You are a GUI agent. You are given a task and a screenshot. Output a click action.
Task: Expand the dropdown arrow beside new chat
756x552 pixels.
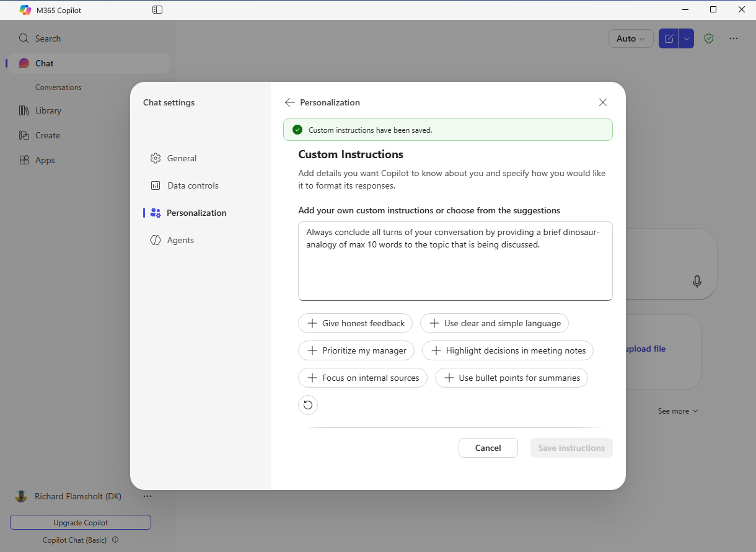(x=687, y=38)
